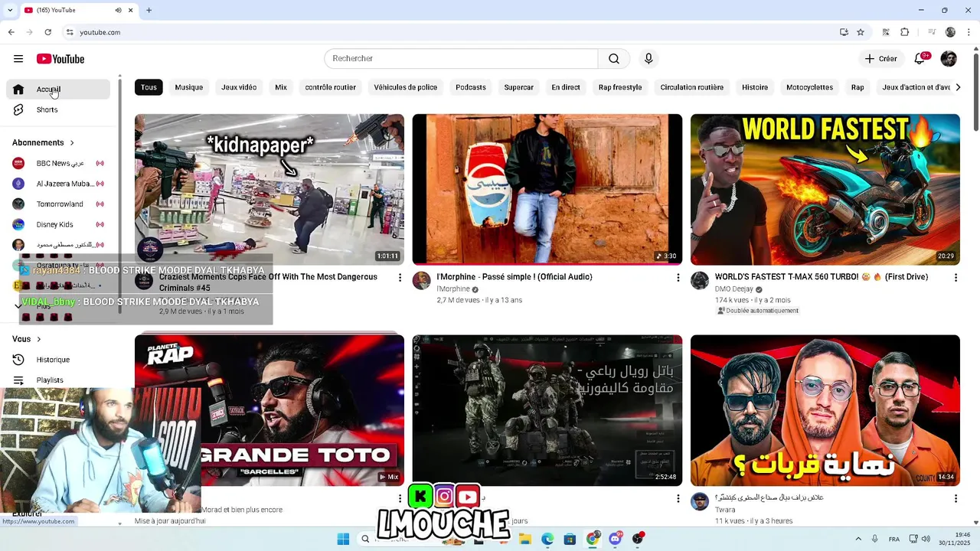Play the kidnapaper cops video thumbnail
Image resolution: width=980 pixels, height=551 pixels.
click(x=269, y=190)
